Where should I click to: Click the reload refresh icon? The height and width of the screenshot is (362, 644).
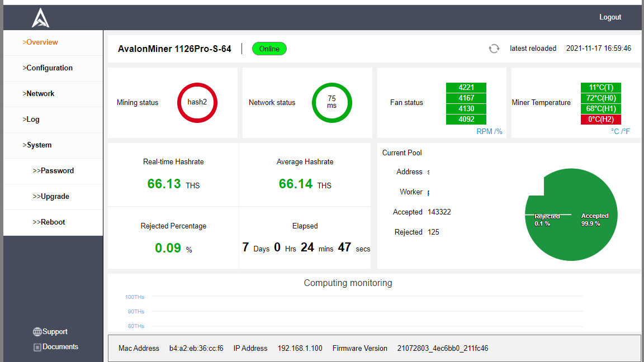[x=494, y=49]
